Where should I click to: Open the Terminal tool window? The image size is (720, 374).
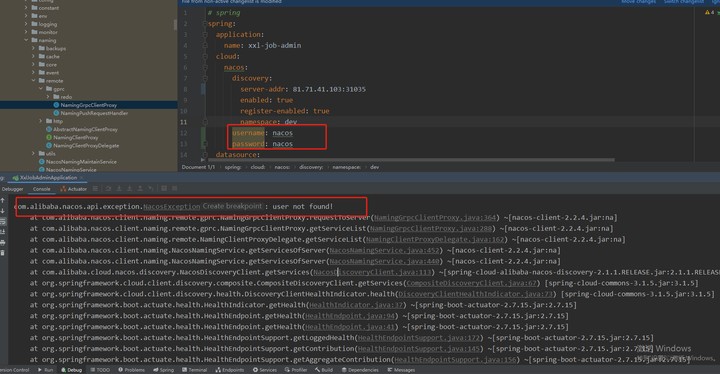tap(194, 370)
